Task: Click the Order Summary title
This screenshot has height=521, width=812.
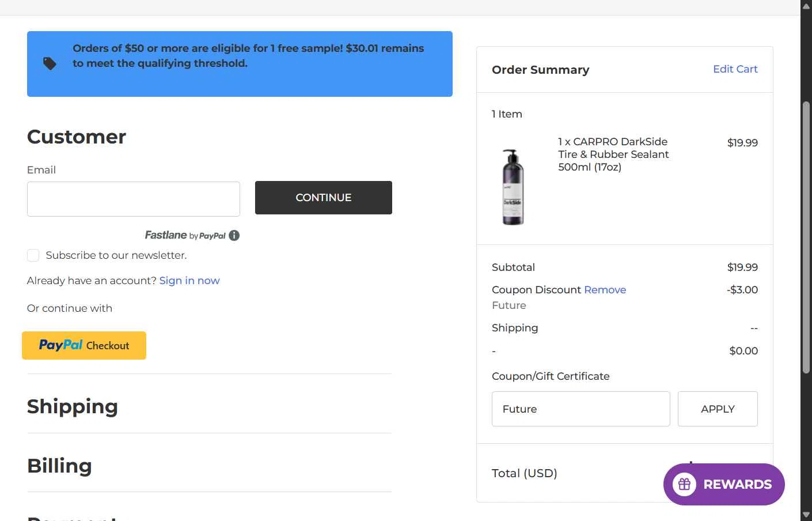Action: tap(541, 70)
